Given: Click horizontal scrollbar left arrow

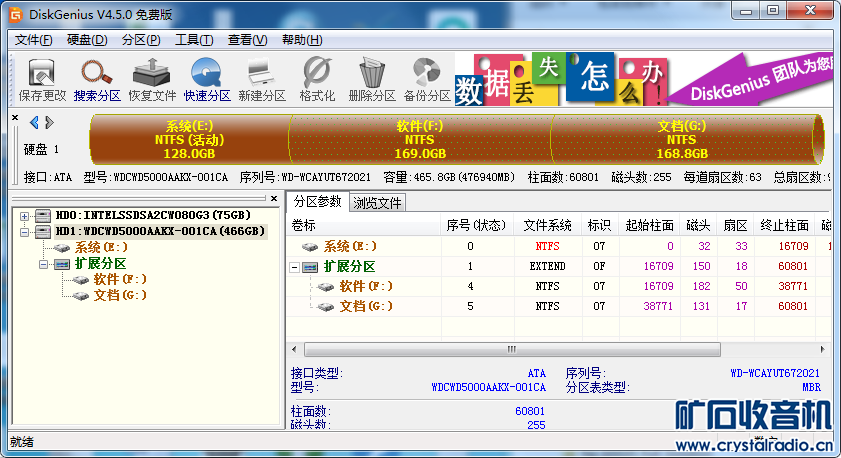Looking at the screenshot, I should tap(294, 350).
